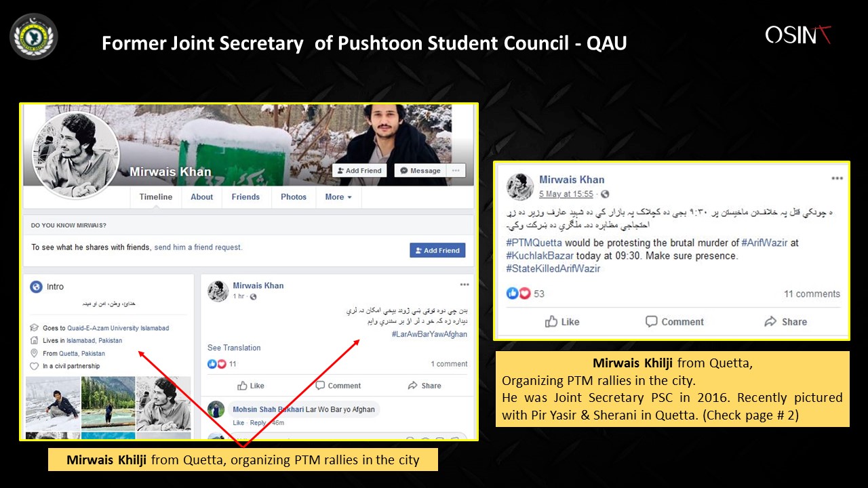Switch to the About tab
The width and height of the screenshot is (868, 488).
pyautogui.click(x=201, y=197)
